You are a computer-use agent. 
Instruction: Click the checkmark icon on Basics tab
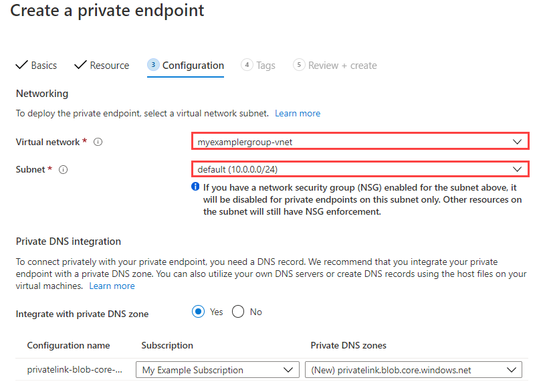tap(22, 65)
